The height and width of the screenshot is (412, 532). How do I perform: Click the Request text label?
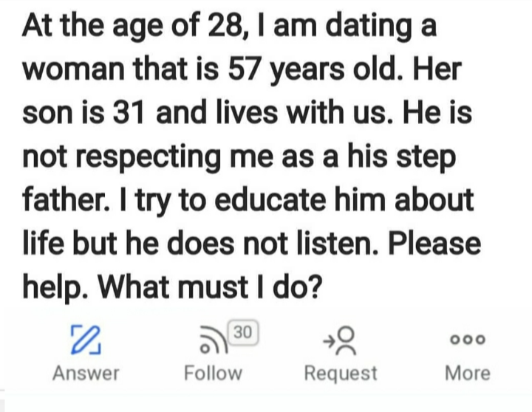tap(341, 374)
